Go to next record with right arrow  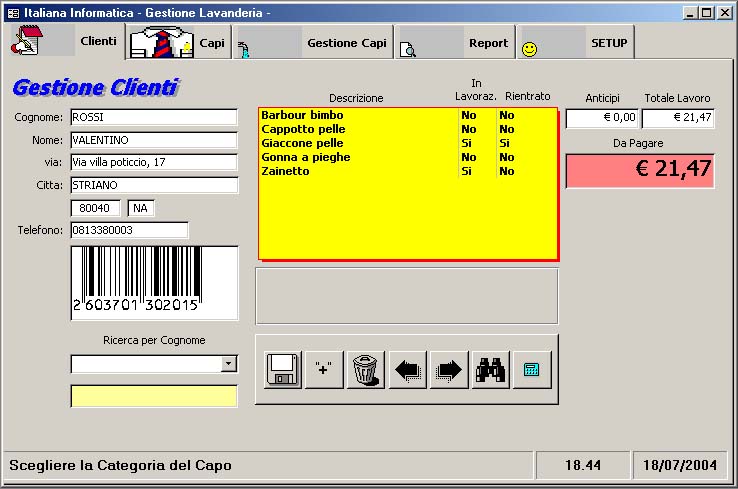point(449,369)
